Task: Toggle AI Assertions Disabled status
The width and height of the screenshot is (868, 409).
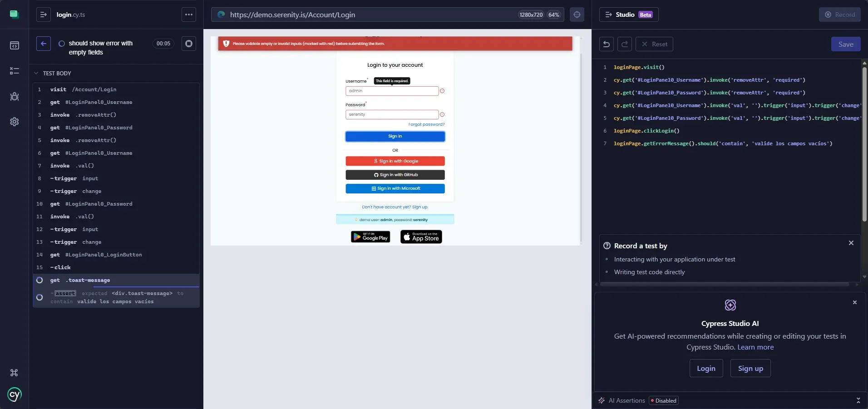Action: pyautogui.click(x=664, y=400)
